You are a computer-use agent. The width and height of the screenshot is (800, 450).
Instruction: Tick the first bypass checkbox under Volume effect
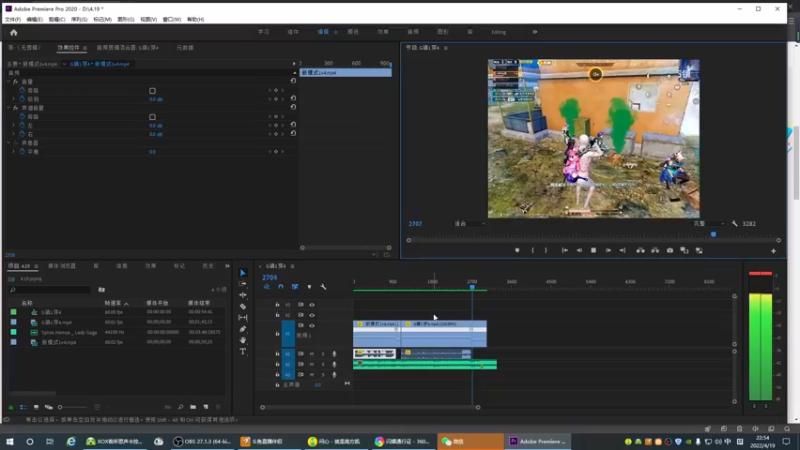pos(152,91)
